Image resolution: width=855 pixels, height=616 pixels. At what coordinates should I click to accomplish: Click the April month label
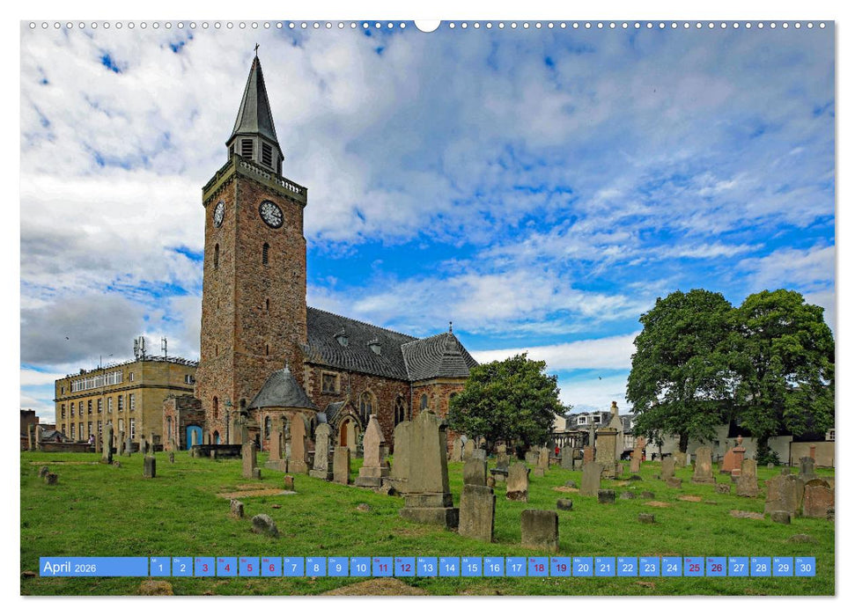(x=59, y=567)
